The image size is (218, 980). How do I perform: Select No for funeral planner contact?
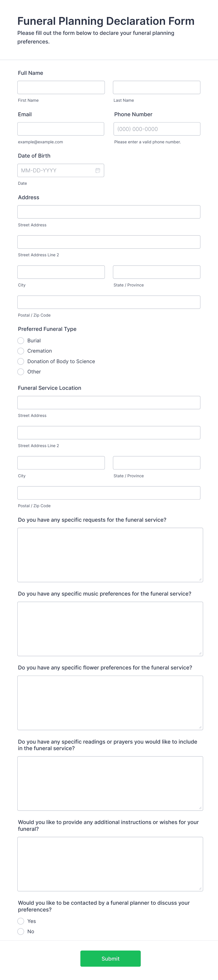point(21,931)
